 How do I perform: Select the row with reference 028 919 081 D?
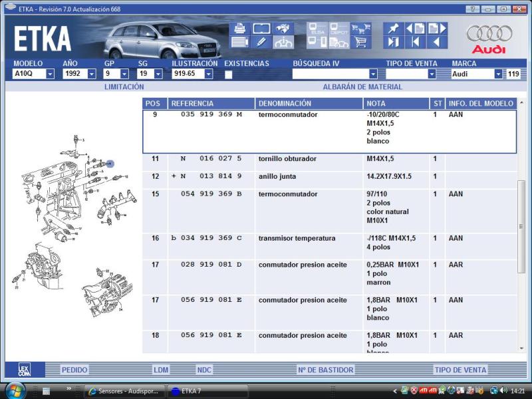329,277
